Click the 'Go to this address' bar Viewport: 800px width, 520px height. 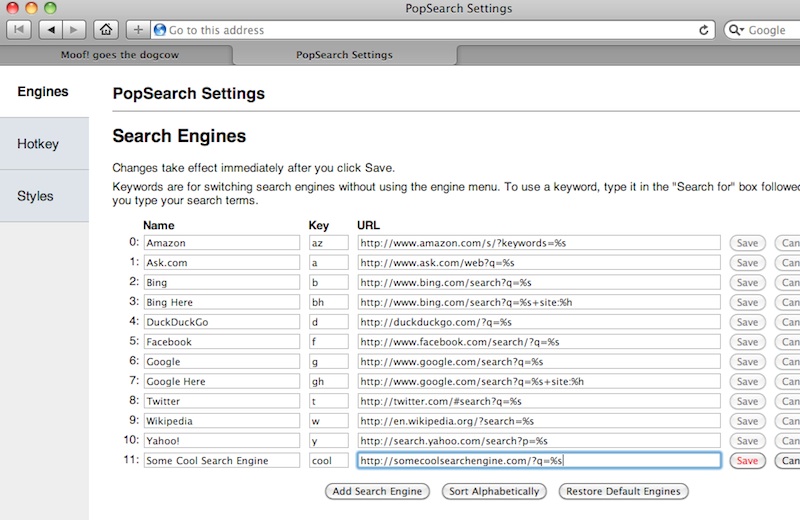430,30
